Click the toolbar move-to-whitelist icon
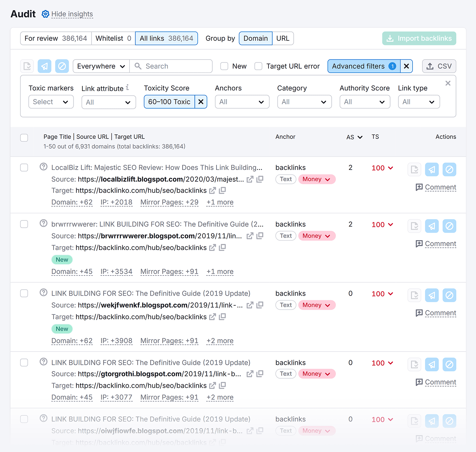 [x=27, y=66]
